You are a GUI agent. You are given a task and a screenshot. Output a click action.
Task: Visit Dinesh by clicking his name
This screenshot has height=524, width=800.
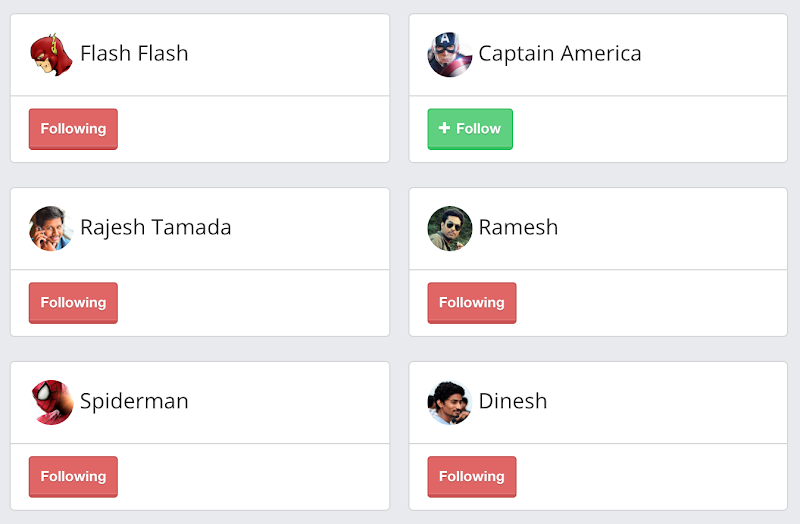[513, 402]
